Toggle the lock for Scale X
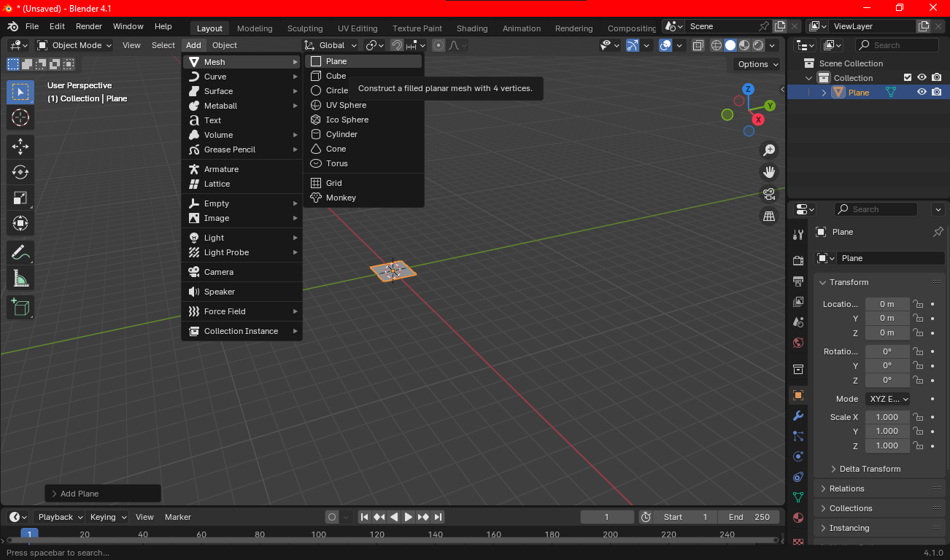 point(919,417)
